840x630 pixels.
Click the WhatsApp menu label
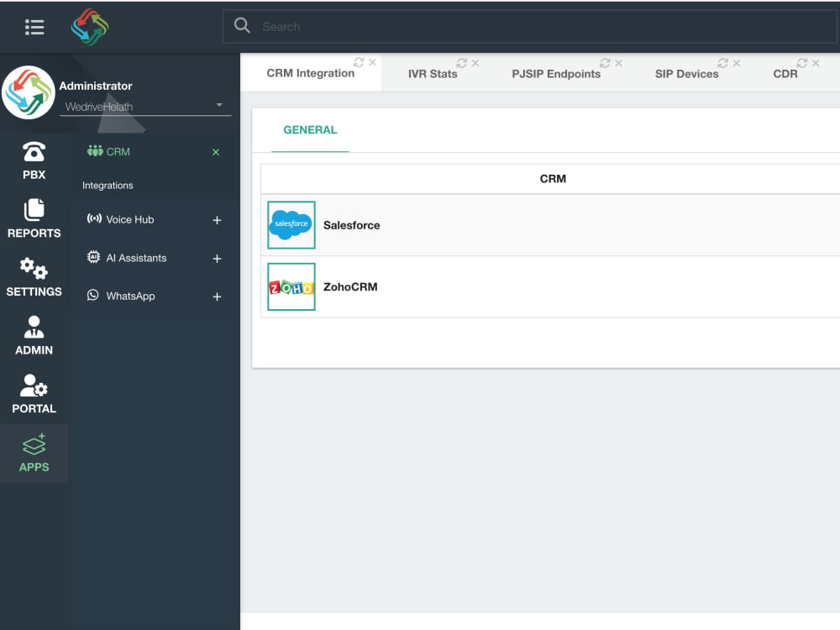[x=130, y=296]
